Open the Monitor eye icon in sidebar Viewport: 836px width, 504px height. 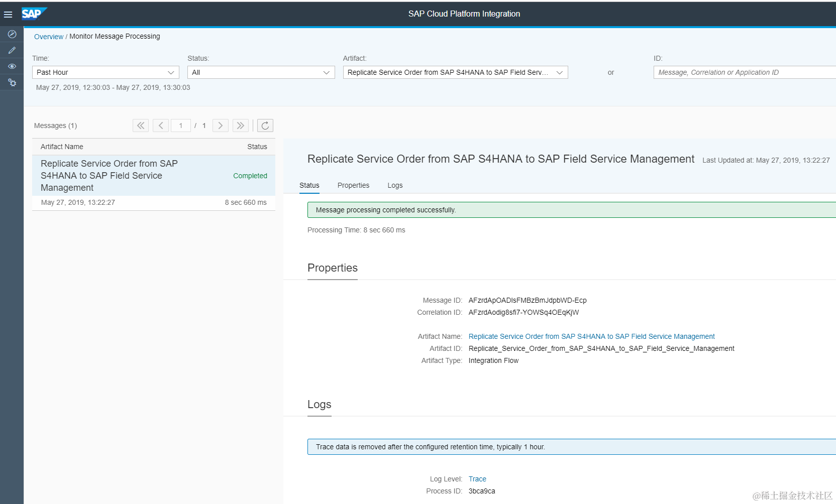coord(12,66)
